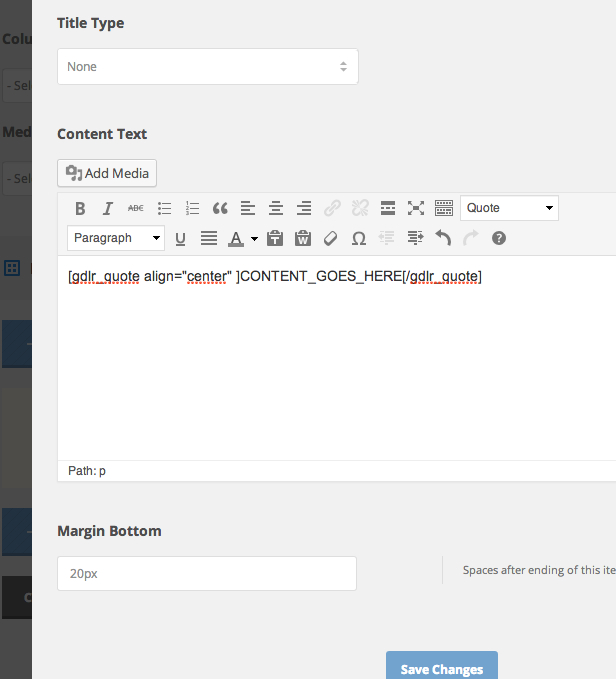
Task: Apply italic formatting
Action: point(108,208)
